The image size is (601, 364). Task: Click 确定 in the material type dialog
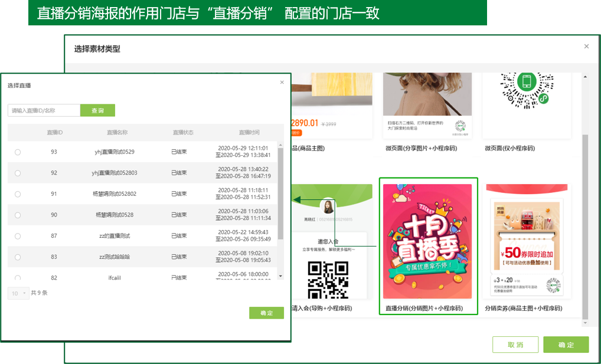pyautogui.click(x=566, y=345)
